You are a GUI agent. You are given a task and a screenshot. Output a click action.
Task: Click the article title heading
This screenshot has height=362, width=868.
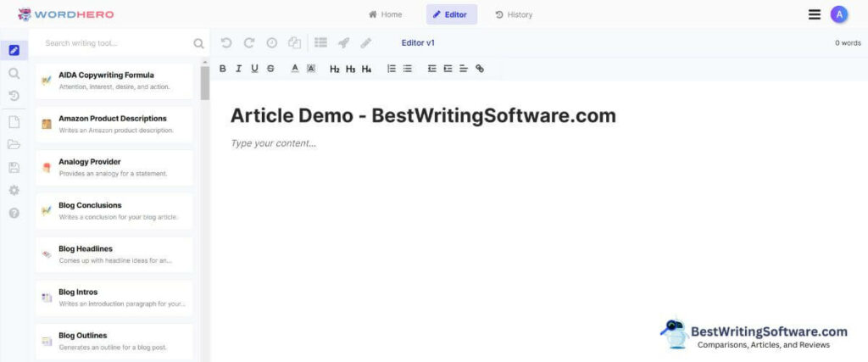coord(423,115)
